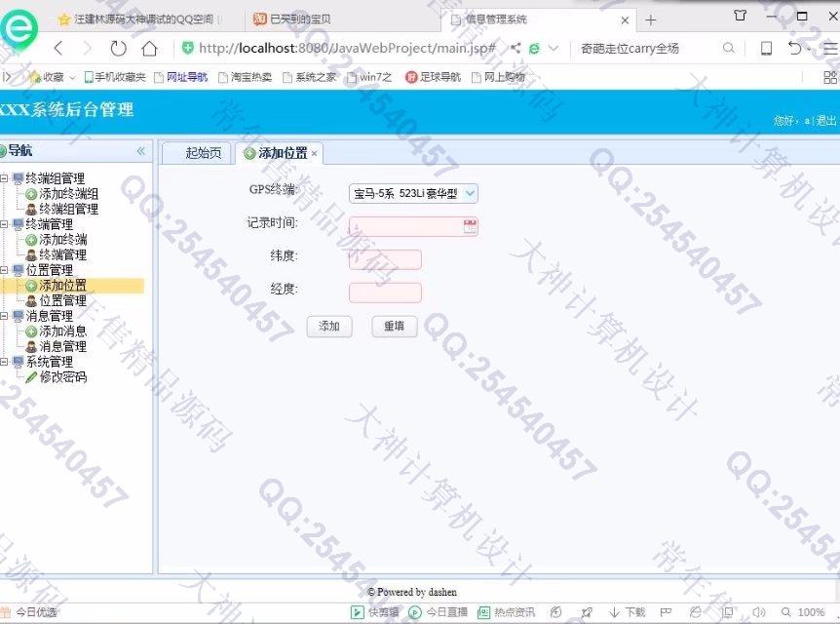Click the browser back arrow
840x624 pixels.
[58, 48]
